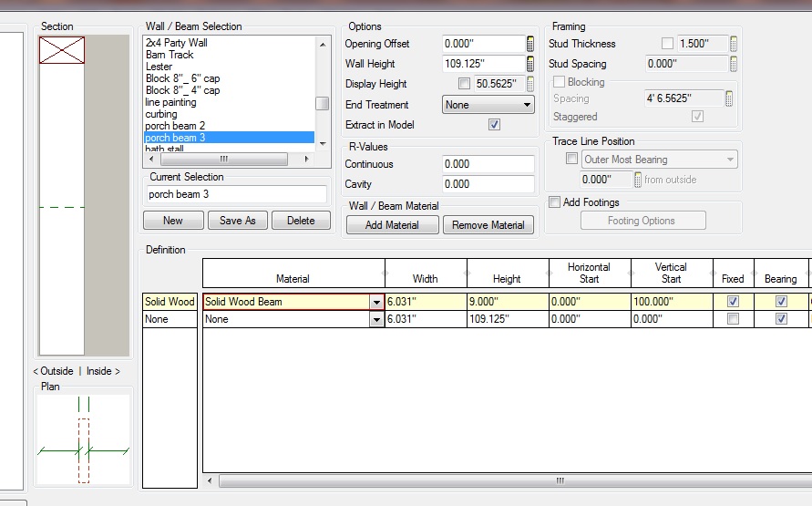Viewport: 812px width, 506px height.
Task: Uncheck Fixed for Solid Wood Beam row
Action: (x=733, y=302)
